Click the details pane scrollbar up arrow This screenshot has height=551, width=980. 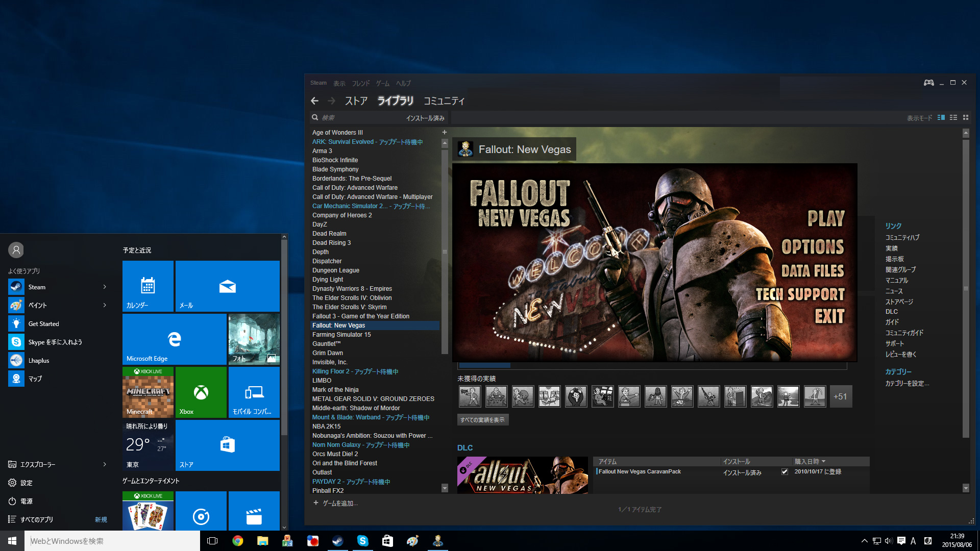tap(966, 133)
